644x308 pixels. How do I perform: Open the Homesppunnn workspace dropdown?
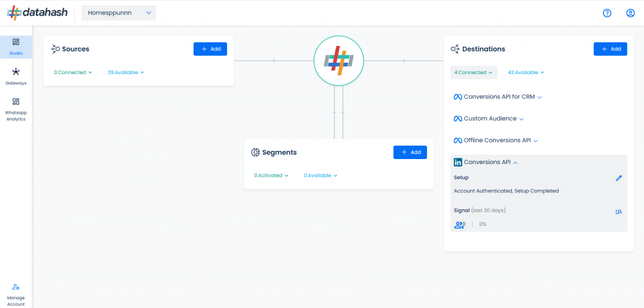(119, 13)
